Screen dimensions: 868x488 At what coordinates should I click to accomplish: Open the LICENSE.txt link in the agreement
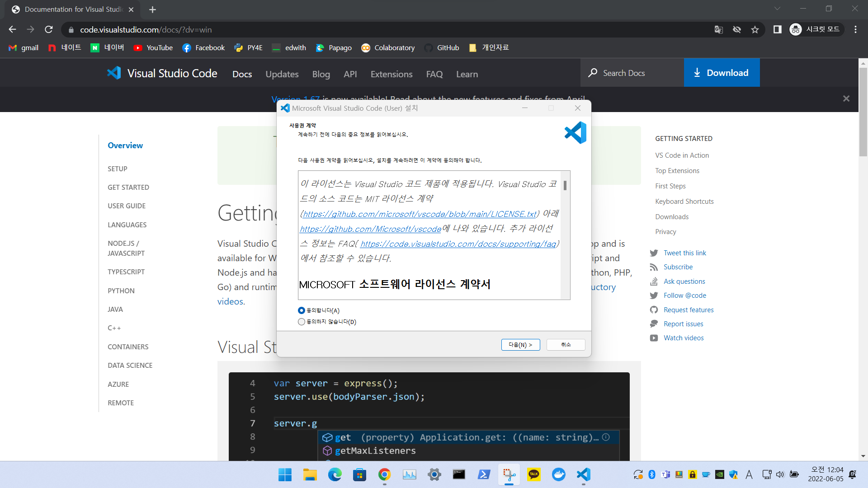tap(418, 214)
